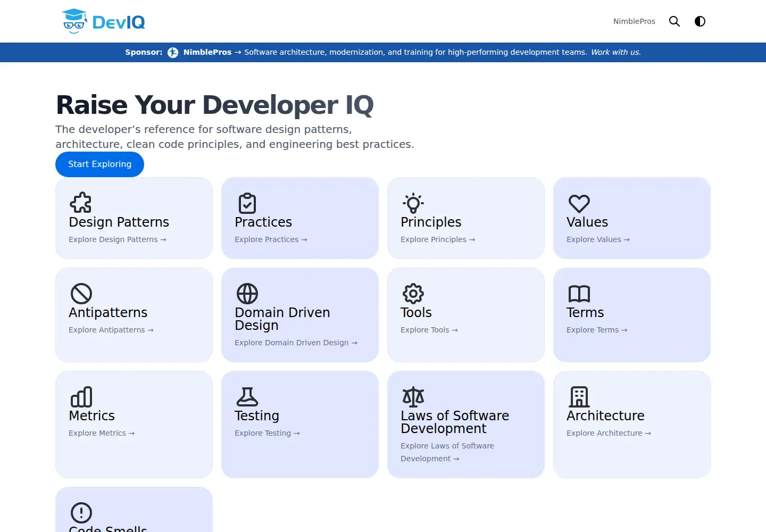
Task: Follow the Work with us link
Action: point(616,52)
